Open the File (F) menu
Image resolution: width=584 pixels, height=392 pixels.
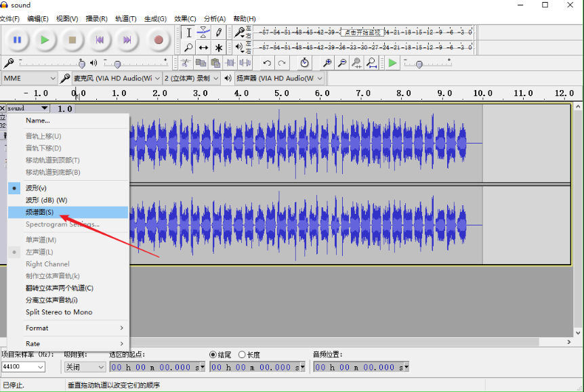click(x=9, y=18)
